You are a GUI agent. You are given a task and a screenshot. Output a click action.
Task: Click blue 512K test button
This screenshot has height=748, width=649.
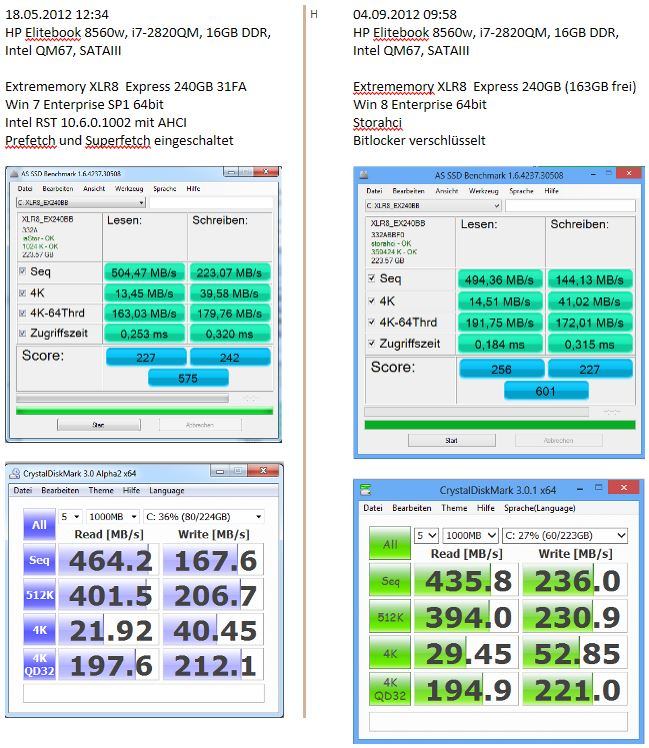click(x=39, y=595)
